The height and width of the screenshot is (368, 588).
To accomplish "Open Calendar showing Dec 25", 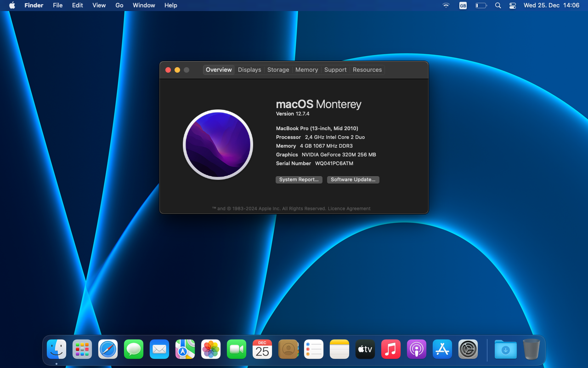I will [x=262, y=350].
